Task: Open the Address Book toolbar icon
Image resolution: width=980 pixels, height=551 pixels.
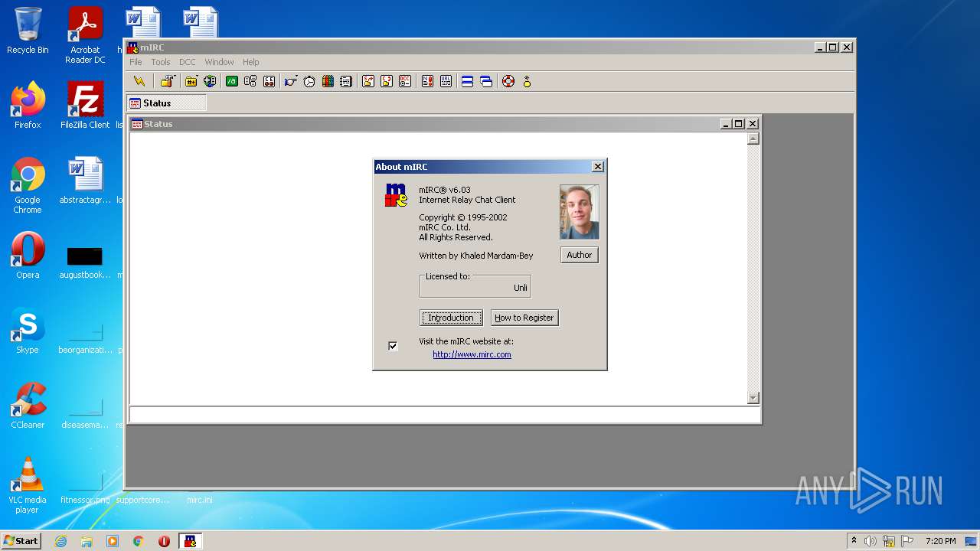Action: coord(346,81)
